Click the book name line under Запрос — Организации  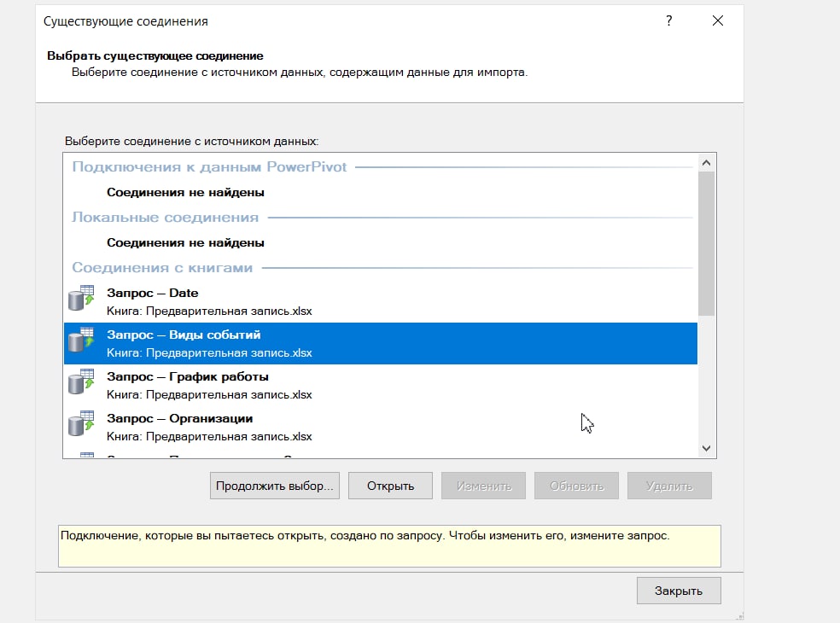(209, 437)
